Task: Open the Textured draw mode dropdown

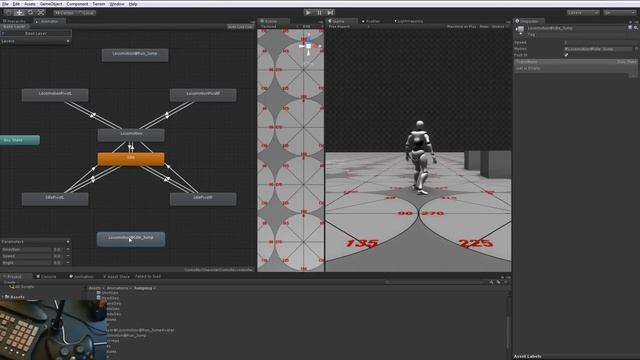Action: [x=280, y=27]
